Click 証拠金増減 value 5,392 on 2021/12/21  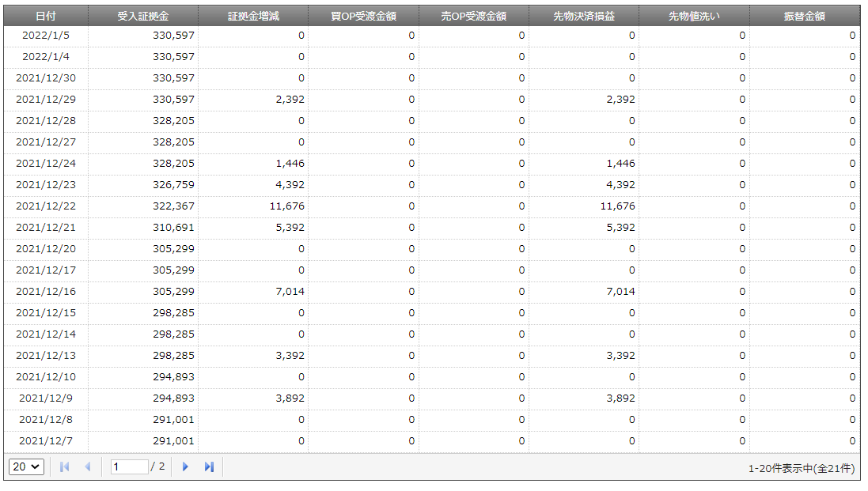pos(290,227)
